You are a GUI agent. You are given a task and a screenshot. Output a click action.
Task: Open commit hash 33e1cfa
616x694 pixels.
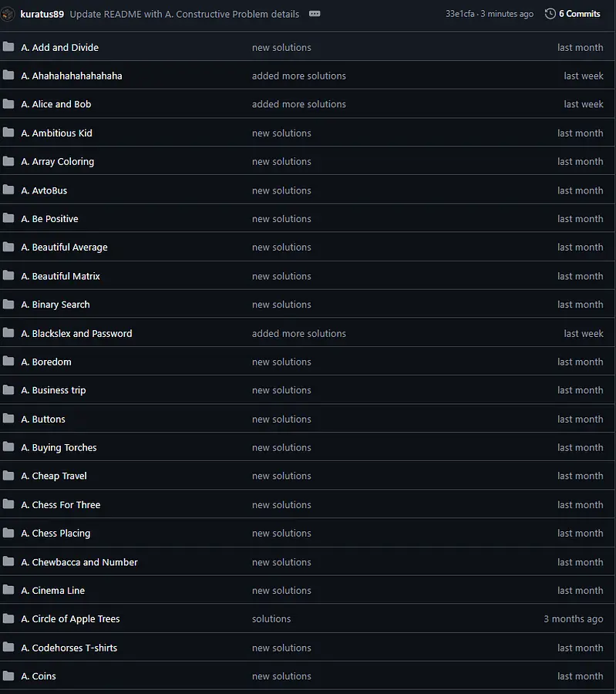pyautogui.click(x=460, y=14)
